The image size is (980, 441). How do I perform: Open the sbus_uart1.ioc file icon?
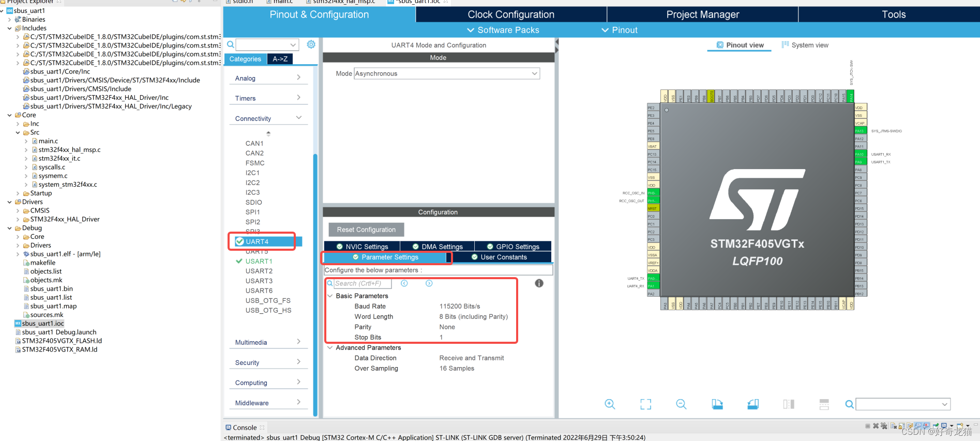18,324
